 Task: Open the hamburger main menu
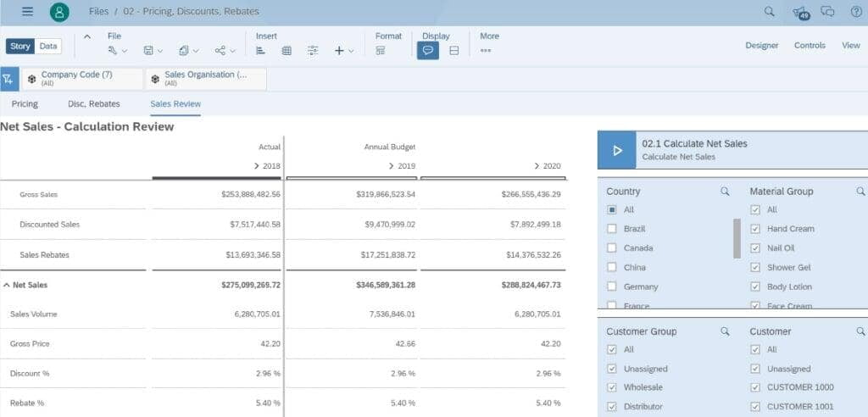(27, 12)
